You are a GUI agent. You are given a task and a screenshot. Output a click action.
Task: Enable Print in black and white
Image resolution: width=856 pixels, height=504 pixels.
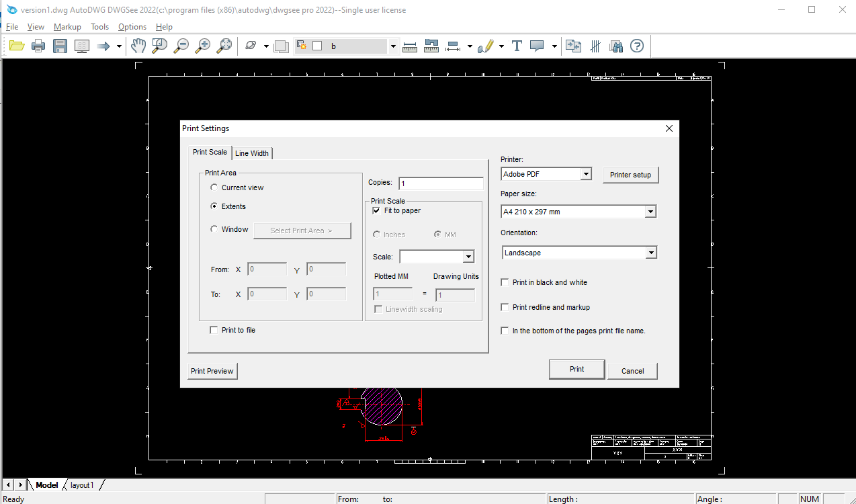point(505,282)
